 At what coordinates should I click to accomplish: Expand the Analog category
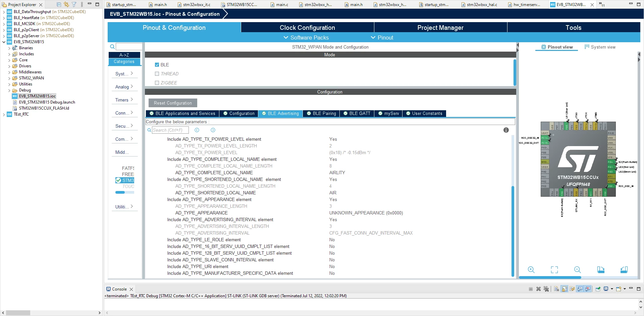tap(124, 87)
